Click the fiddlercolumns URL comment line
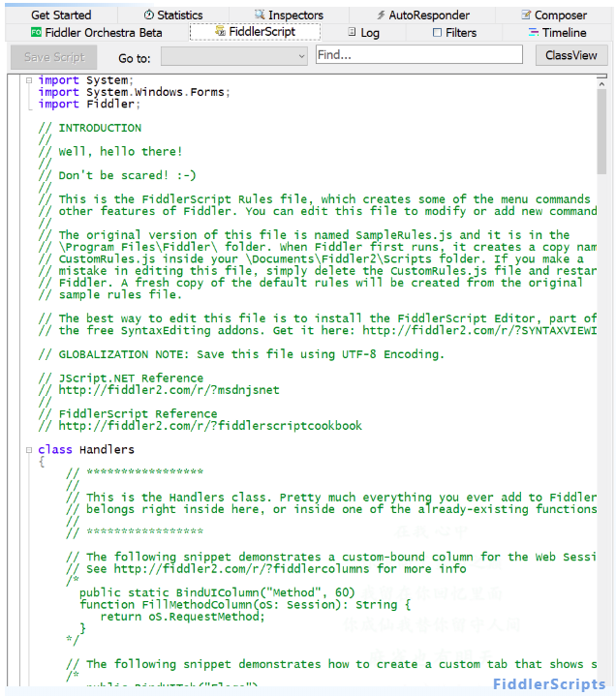This screenshot has width=616, height=696. [x=266, y=568]
